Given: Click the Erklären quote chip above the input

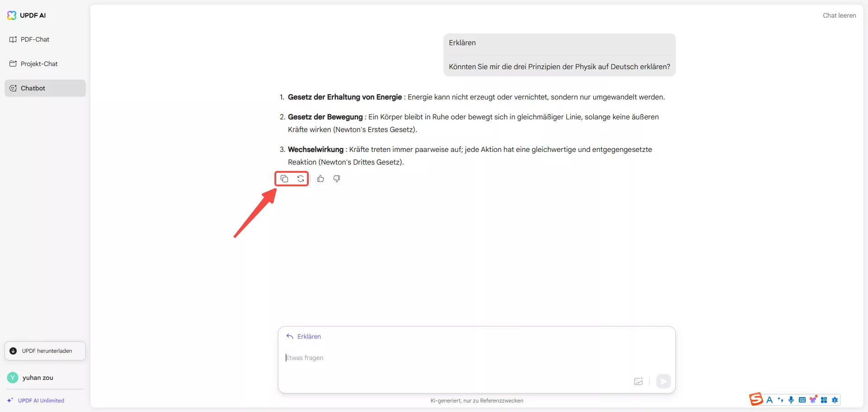Looking at the screenshot, I should (x=304, y=336).
